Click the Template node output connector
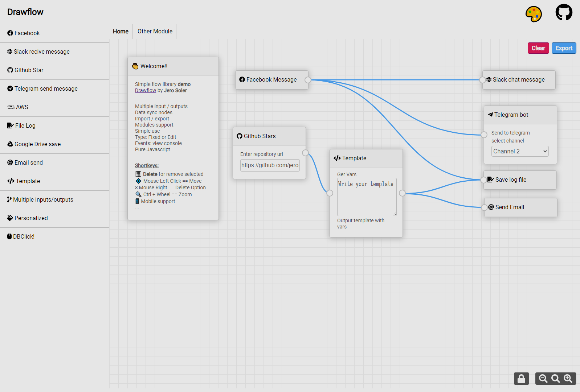 coord(402,193)
